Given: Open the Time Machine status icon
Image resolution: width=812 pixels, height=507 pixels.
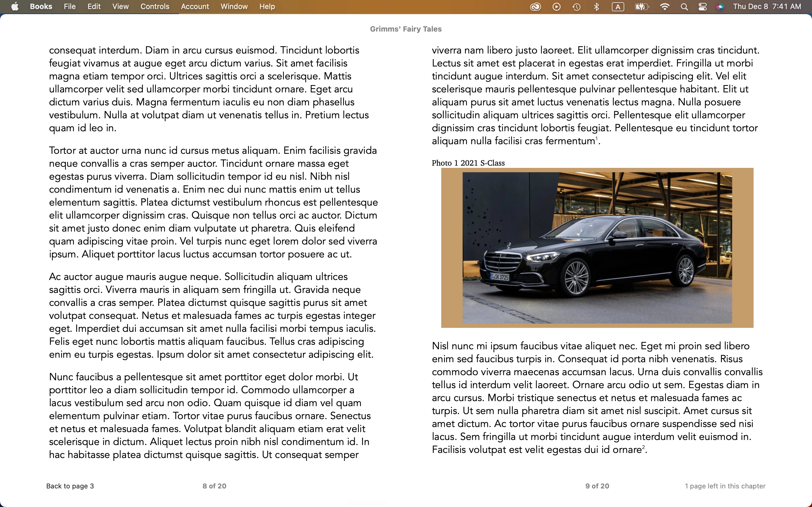Looking at the screenshot, I should [x=577, y=7].
